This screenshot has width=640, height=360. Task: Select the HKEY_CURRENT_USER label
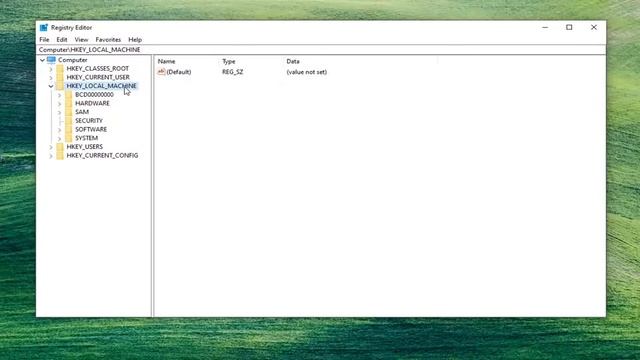click(98, 77)
